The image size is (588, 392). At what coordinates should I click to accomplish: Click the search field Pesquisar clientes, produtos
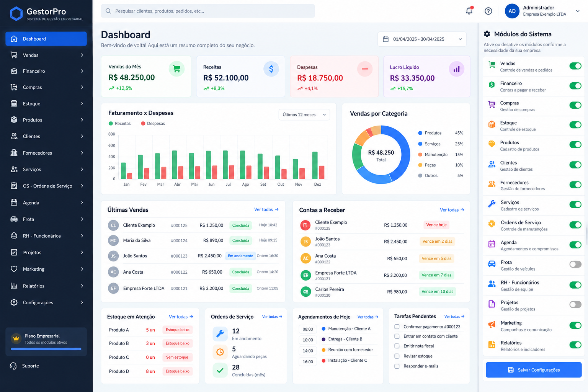tap(208, 11)
